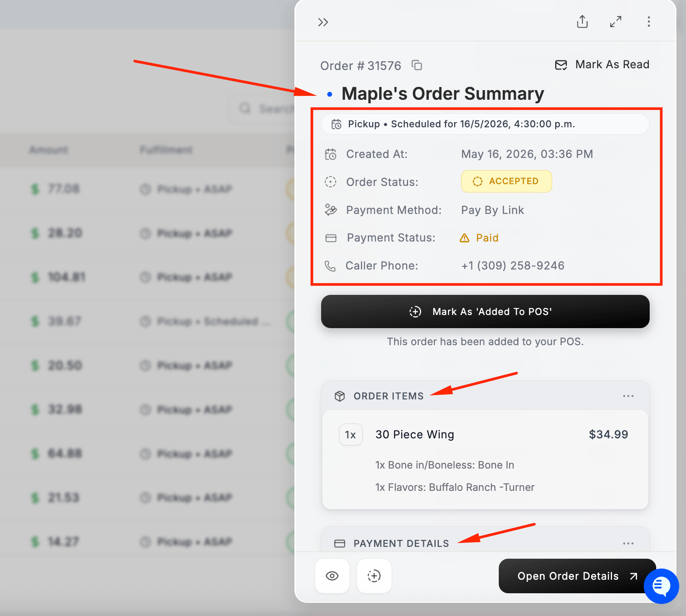Click the Created At calendar icon
The height and width of the screenshot is (616, 686).
tap(331, 154)
